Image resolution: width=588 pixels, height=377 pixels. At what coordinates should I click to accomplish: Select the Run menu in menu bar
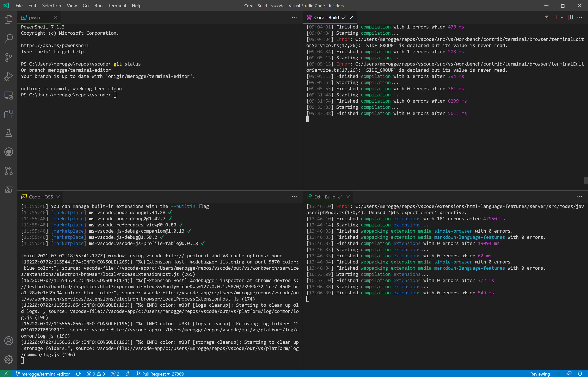[98, 6]
